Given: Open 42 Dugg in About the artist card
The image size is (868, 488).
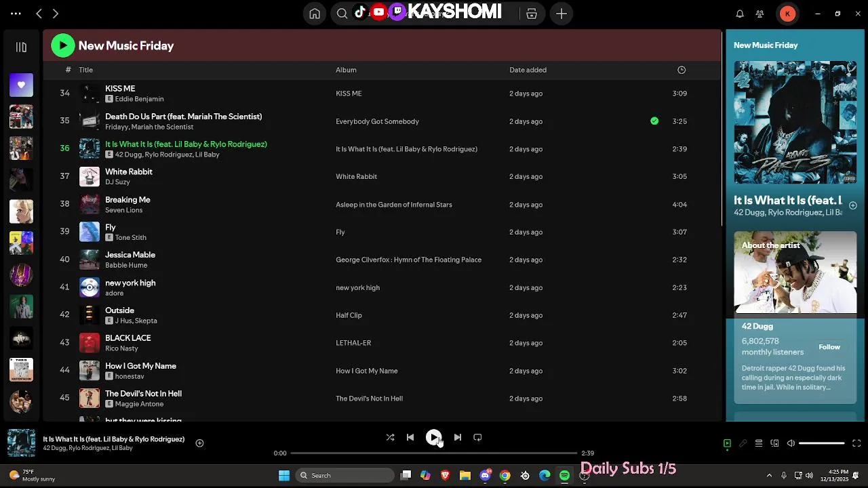Looking at the screenshot, I should point(757,326).
